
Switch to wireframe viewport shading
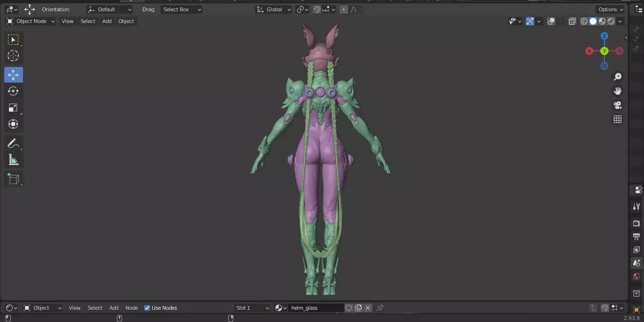(x=584, y=21)
